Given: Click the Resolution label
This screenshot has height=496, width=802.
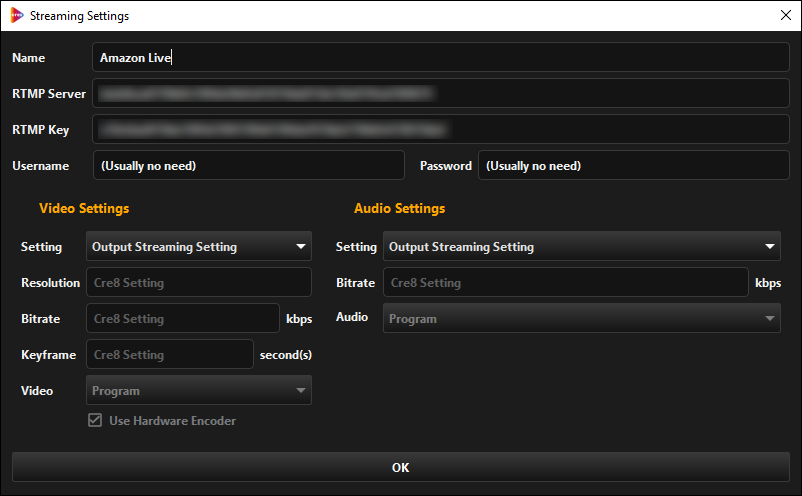Looking at the screenshot, I should [51, 283].
